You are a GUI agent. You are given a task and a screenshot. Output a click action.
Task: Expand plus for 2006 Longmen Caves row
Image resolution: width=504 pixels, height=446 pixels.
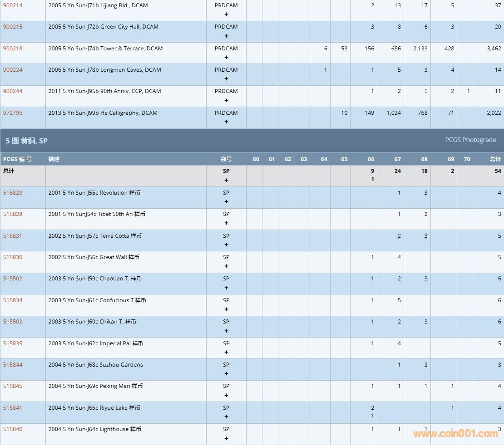[x=226, y=78]
